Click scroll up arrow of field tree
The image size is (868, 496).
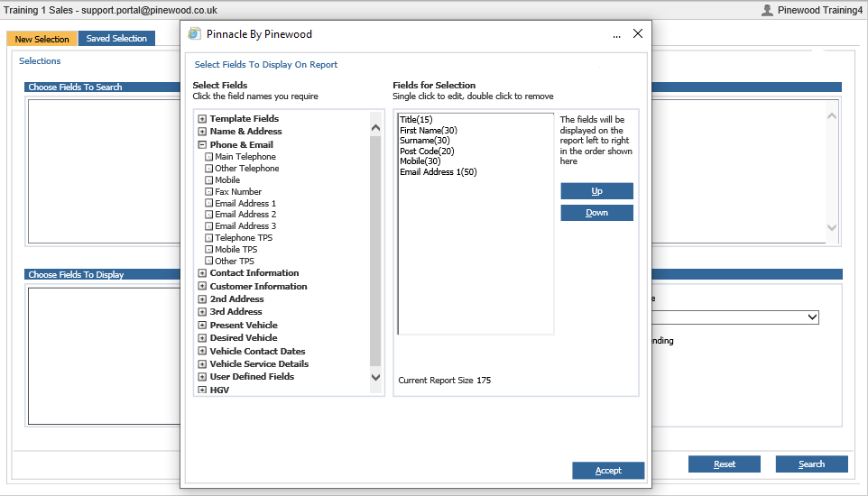pyautogui.click(x=375, y=128)
